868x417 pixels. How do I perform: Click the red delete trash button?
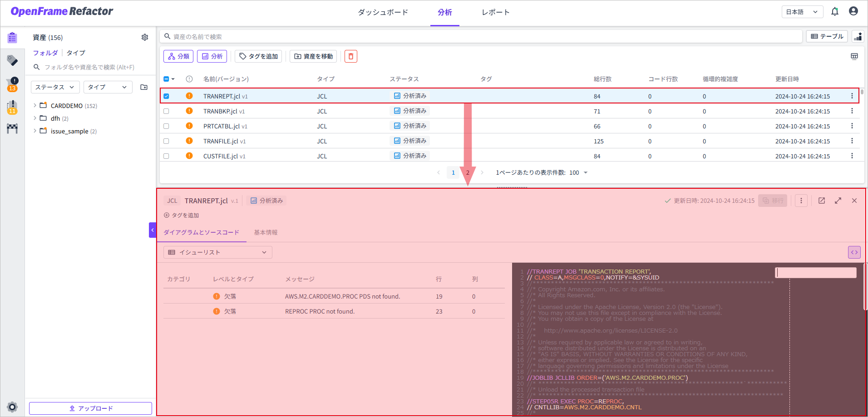coord(351,56)
